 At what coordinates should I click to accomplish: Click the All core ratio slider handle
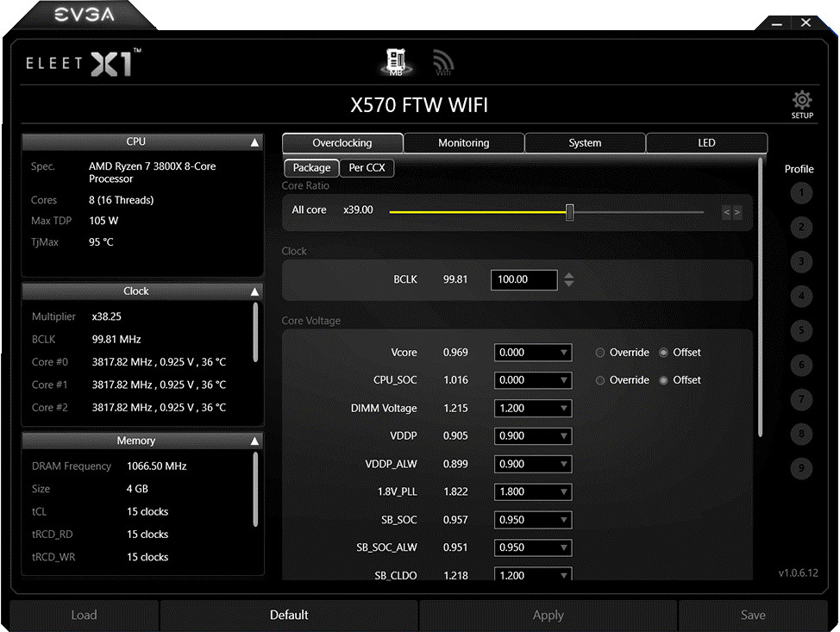[569, 212]
